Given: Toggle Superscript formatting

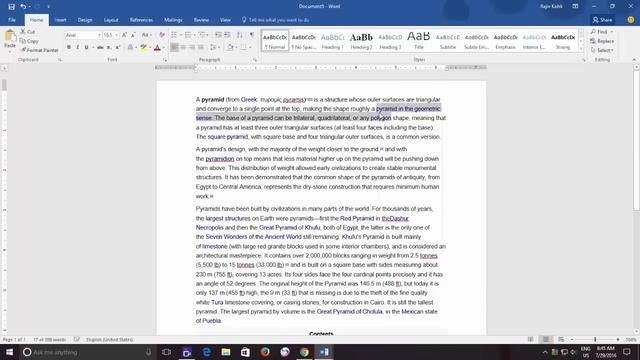Looking at the screenshot, I should click(118, 47).
